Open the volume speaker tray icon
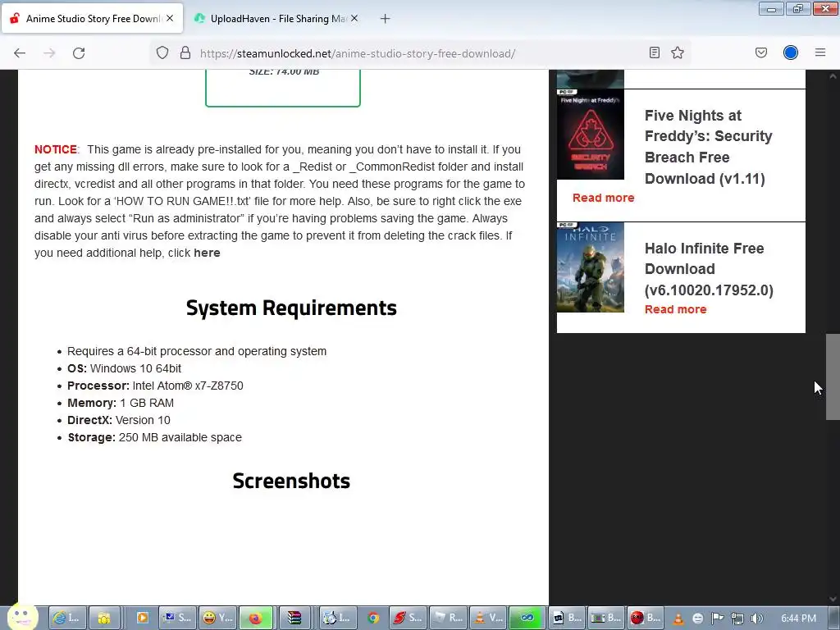The width and height of the screenshot is (840, 630). click(x=756, y=619)
